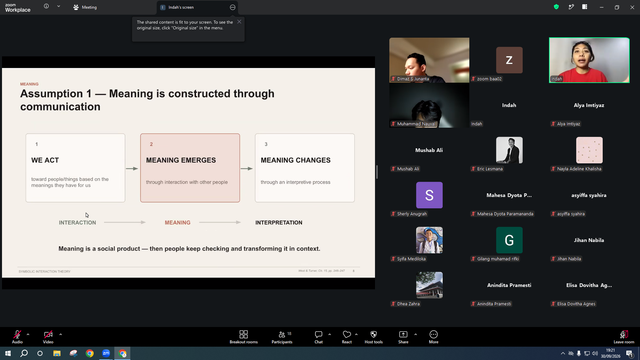Select Muhammad Naura video tile
640x360 pixels.
[x=429, y=105]
